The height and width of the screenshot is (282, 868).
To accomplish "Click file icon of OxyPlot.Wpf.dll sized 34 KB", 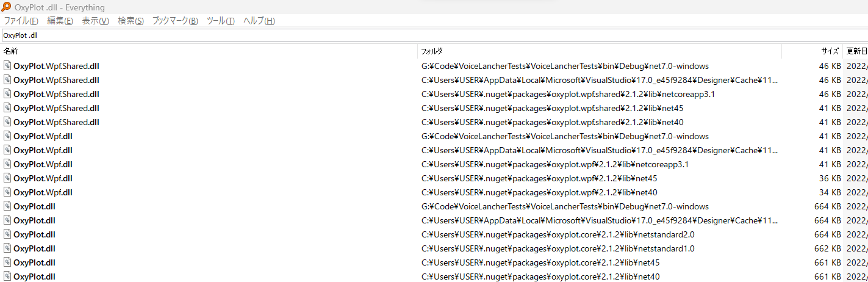I will pyautogui.click(x=7, y=192).
